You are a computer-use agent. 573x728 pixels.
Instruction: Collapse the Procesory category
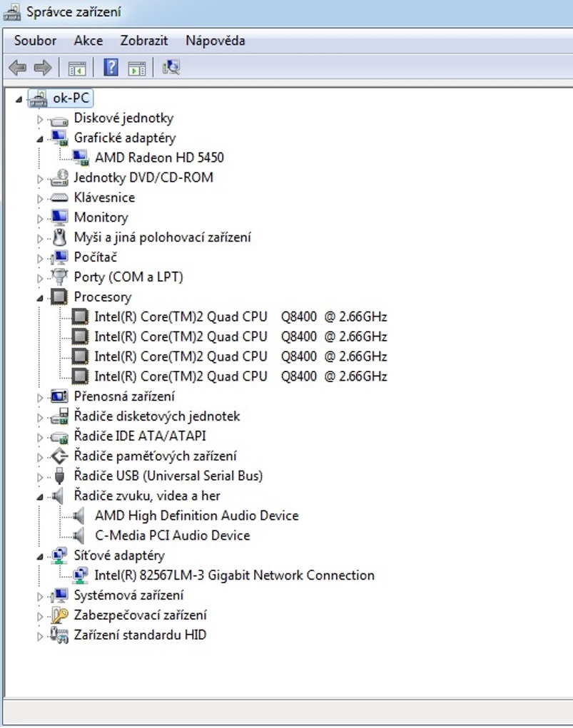click(40, 297)
